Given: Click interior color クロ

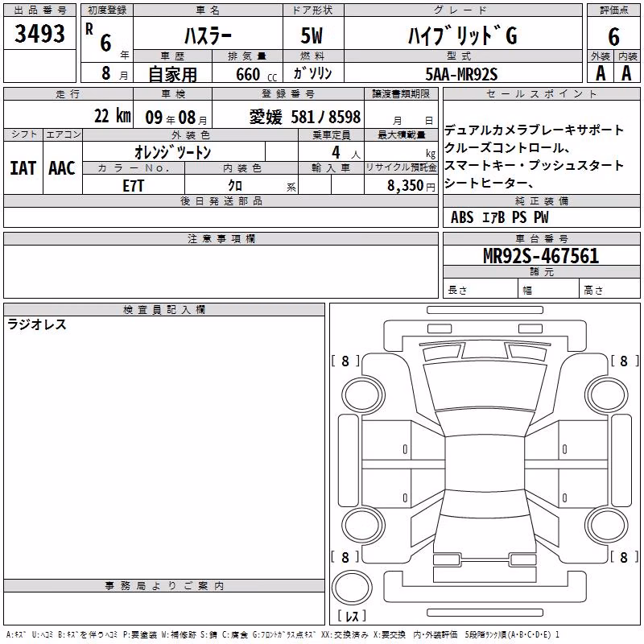Looking at the screenshot, I should tap(235, 186).
